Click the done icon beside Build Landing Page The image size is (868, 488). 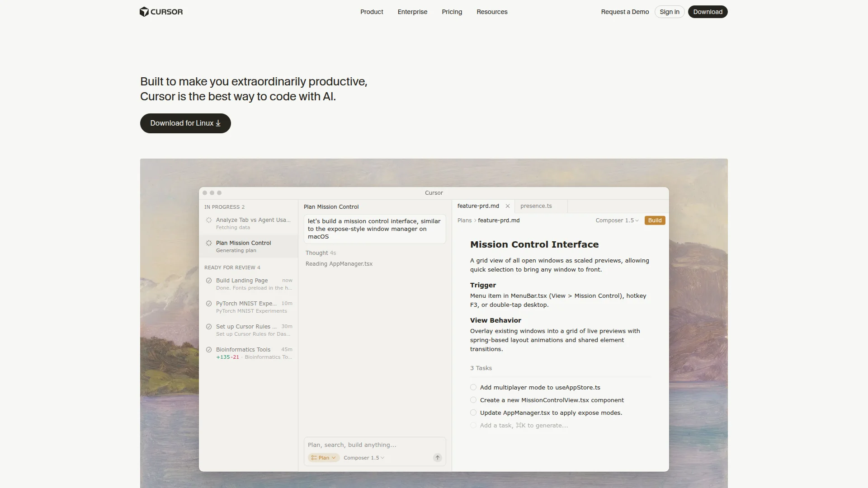(x=208, y=281)
